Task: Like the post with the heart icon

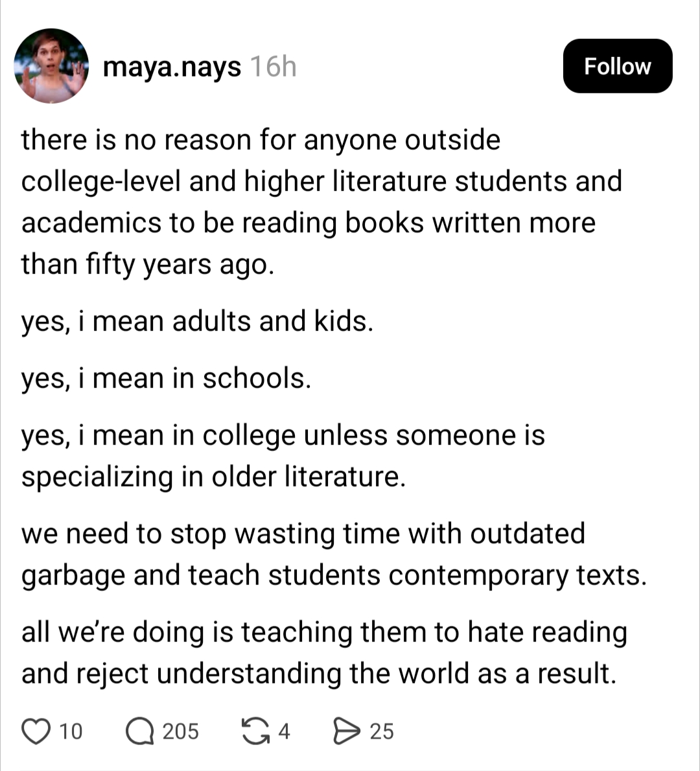Action: (x=36, y=731)
